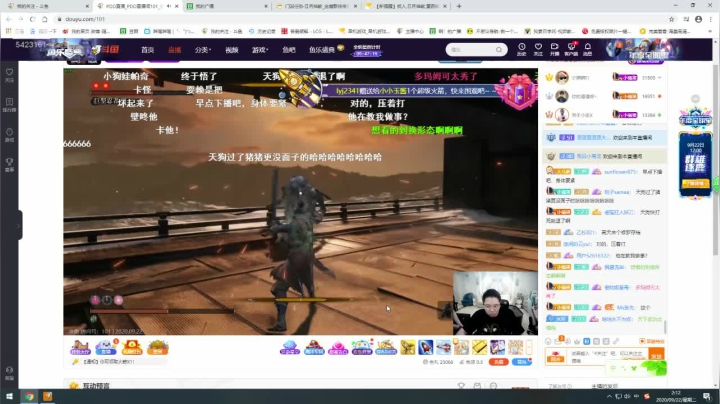
Task: Open the client download icon in header
Action: point(571,47)
